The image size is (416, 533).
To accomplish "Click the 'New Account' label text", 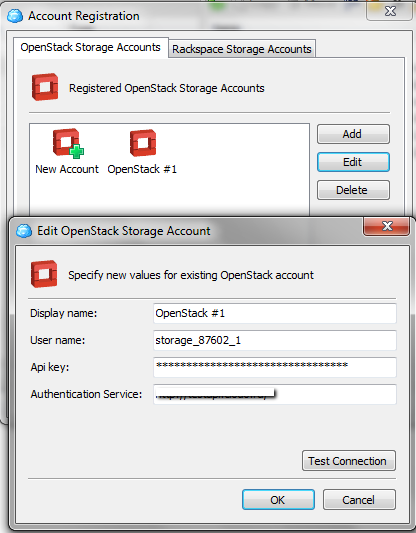I will click(x=67, y=169).
